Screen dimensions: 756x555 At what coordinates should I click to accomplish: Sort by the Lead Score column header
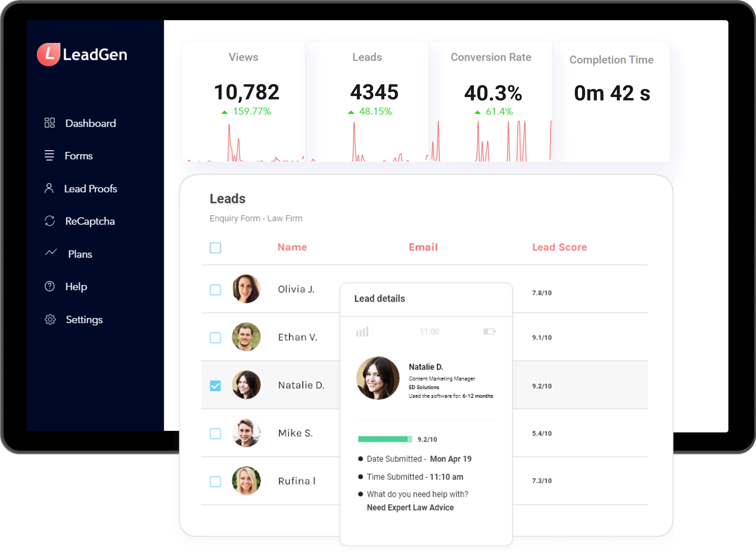pyautogui.click(x=559, y=247)
